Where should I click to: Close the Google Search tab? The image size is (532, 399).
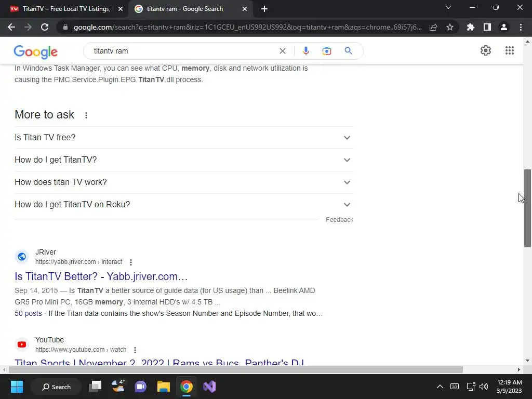(x=245, y=9)
